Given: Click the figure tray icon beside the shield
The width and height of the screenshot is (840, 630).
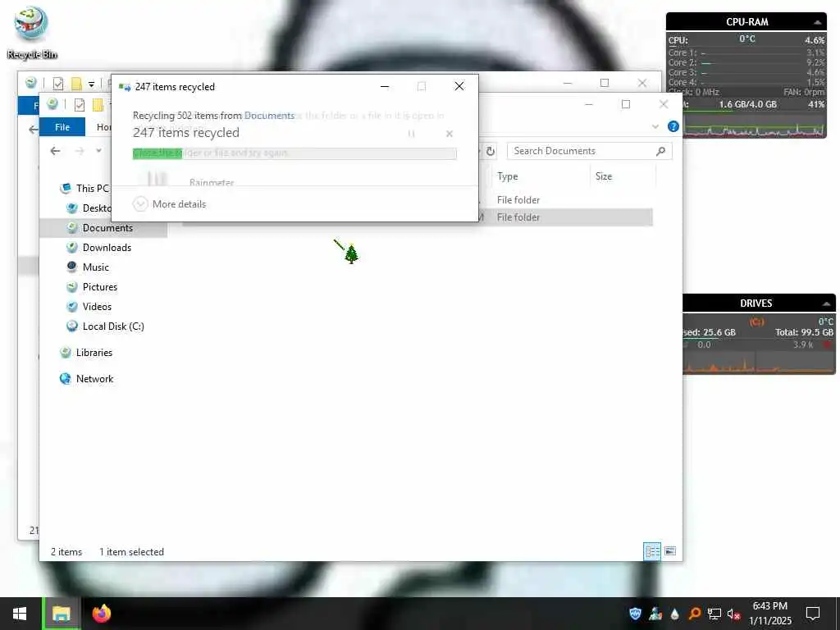Looking at the screenshot, I should [655, 614].
